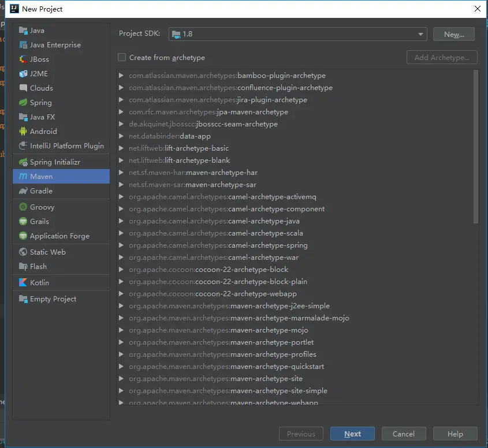Screen dimensions: 488x448
Task: Open the Project SDK dropdown
Action: coord(298,34)
